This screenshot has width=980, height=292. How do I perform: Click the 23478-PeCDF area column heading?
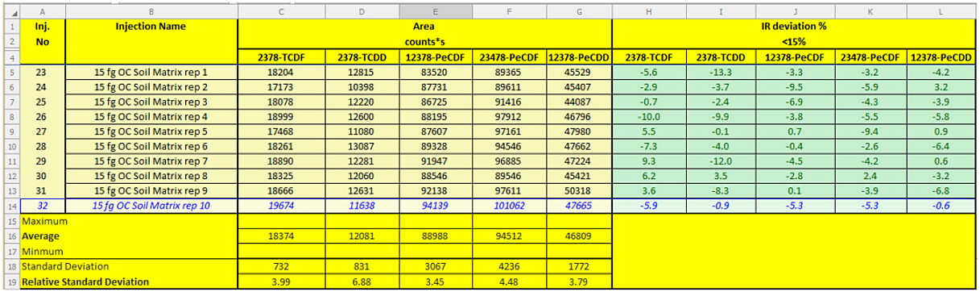[x=509, y=57]
